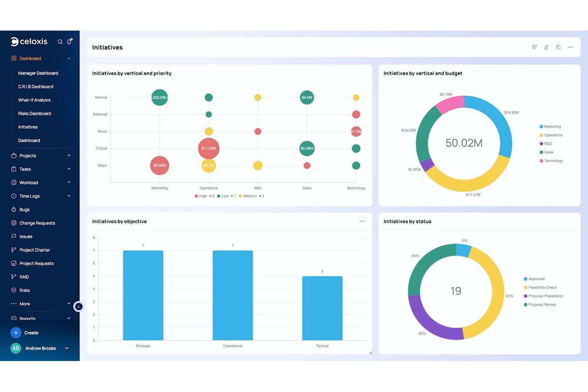
Task: Click the Issues flag icon in the sidebar
Action: point(14,236)
